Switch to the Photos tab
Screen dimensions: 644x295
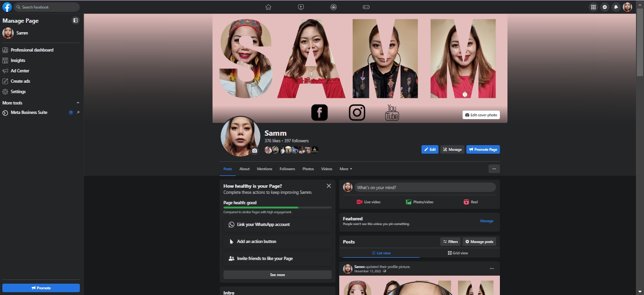tap(308, 169)
